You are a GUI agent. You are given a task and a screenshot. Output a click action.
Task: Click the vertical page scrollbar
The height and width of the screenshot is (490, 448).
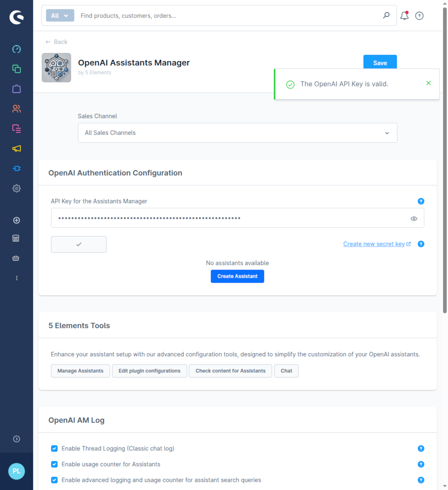[445, 160]
